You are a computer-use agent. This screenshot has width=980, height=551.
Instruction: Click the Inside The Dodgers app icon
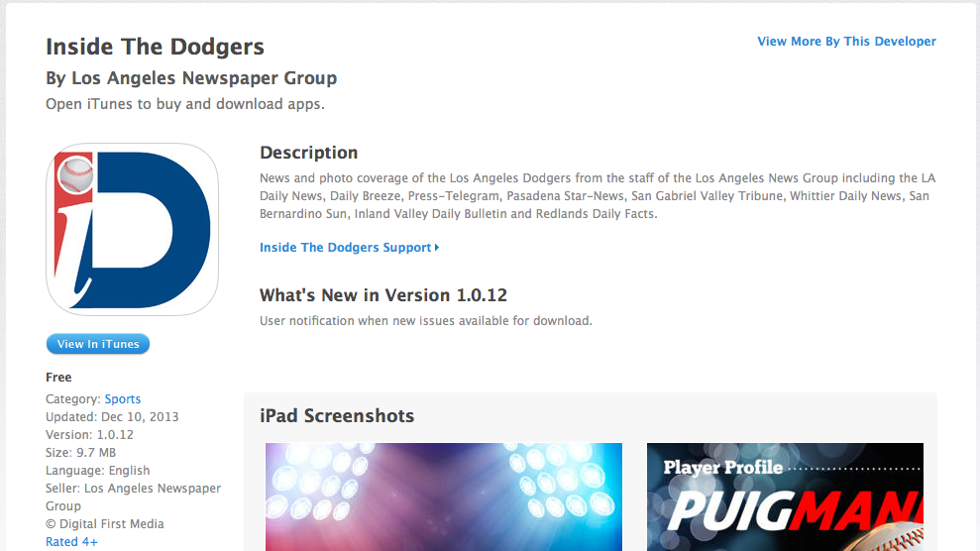click(x=132, y=229)
